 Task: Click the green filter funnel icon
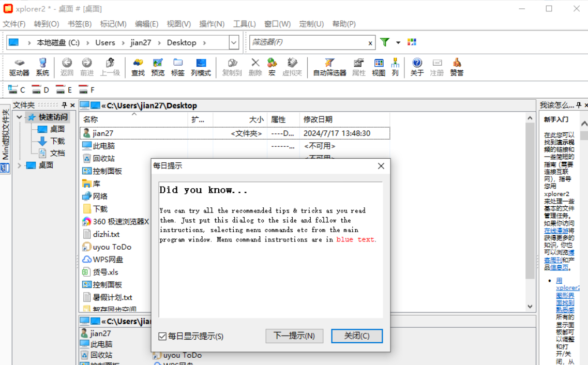coord(385,42)
